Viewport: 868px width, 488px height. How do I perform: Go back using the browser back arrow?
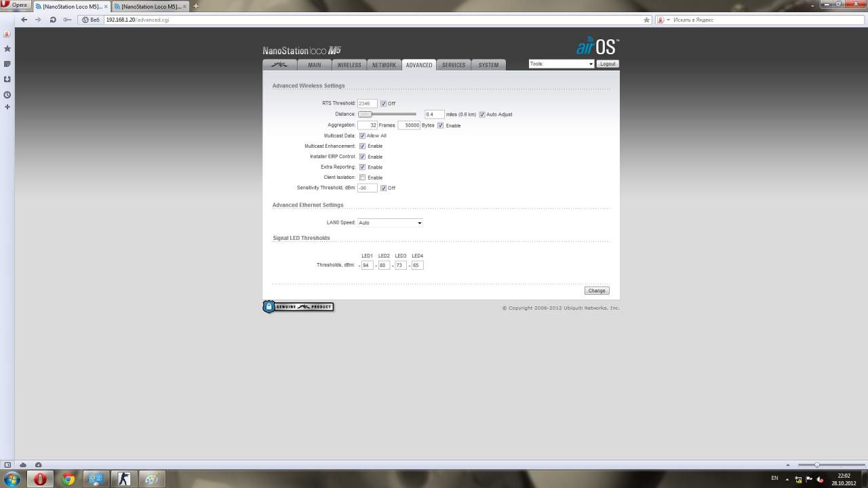(24, 20)
